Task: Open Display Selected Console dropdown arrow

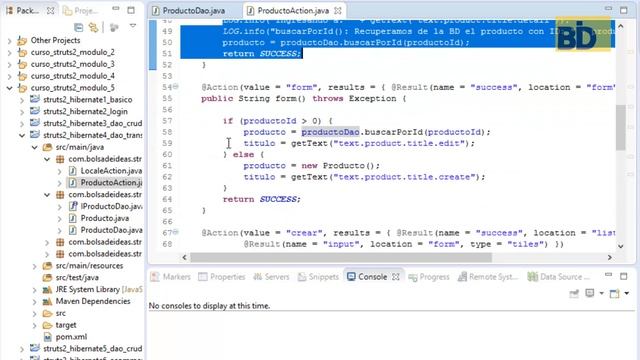Action: [x=601, y=293]
